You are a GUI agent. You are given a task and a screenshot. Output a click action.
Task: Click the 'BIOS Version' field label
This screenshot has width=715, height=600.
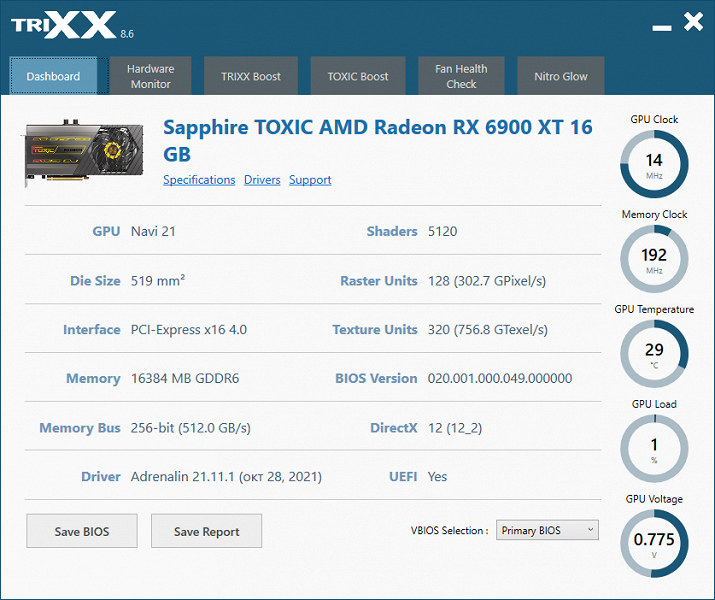tap(376, 378)
